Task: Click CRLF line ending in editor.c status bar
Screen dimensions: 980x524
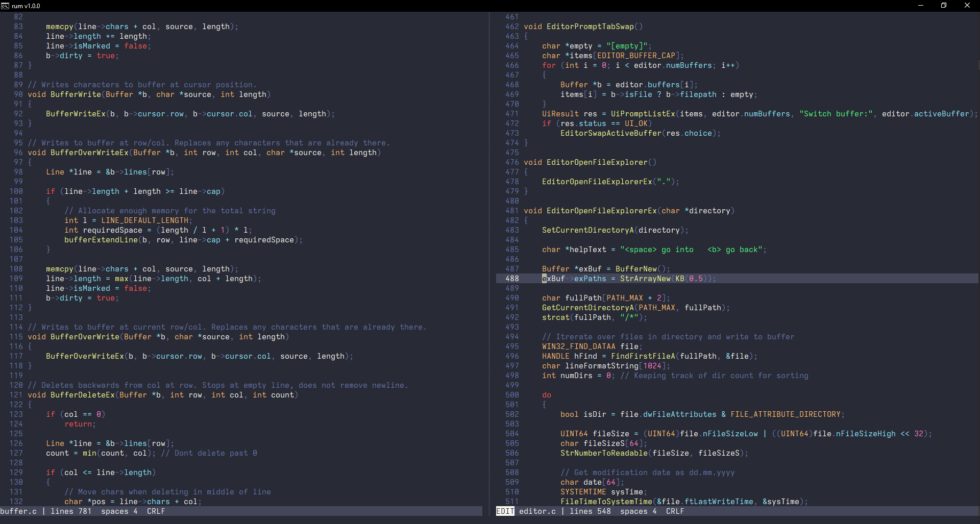Action: [675, 511]
